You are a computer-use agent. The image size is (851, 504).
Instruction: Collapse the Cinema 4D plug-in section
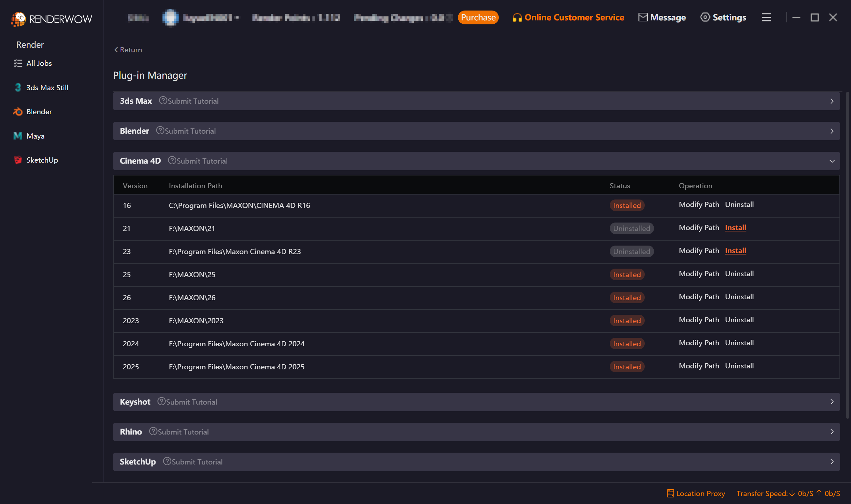(832, 161)
